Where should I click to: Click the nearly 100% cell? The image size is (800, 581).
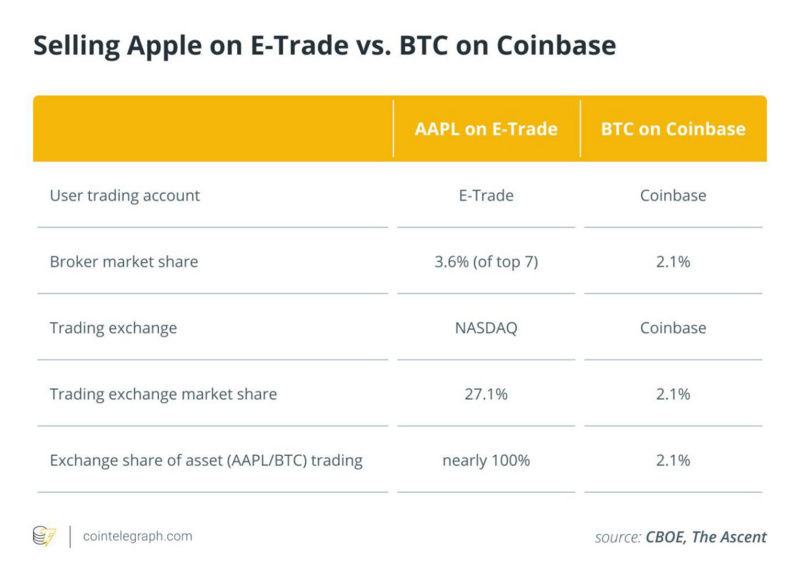[486, 461]
